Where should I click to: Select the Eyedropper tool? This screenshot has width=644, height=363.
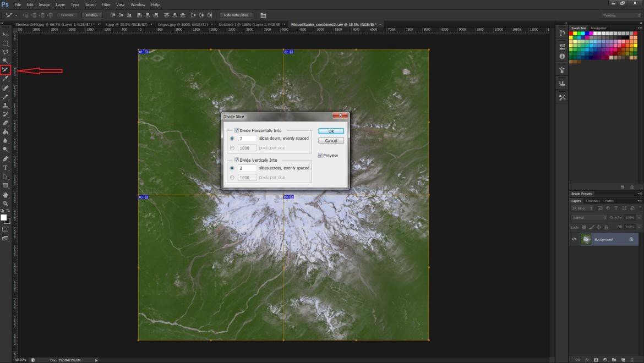(x=6, y=79)
